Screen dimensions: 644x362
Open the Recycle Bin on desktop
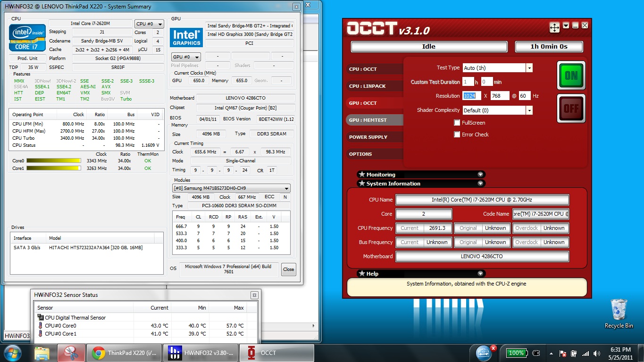click(x=619, y=313)
